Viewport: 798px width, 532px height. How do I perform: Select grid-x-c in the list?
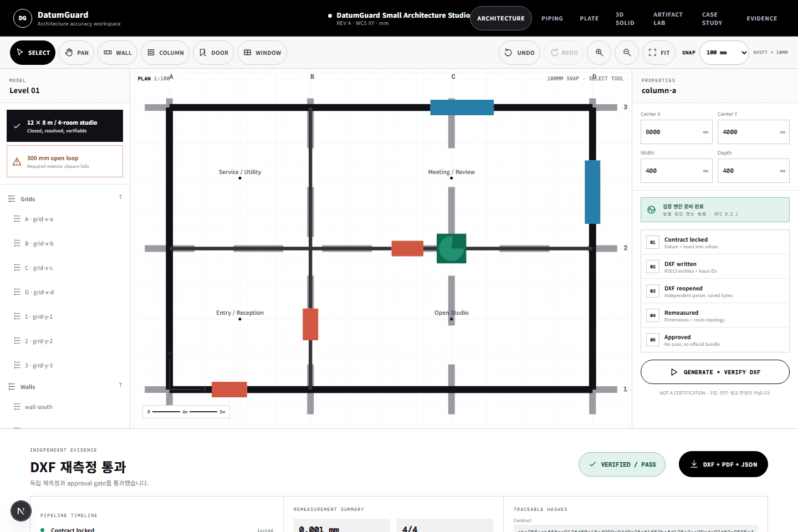click(65, 268)
